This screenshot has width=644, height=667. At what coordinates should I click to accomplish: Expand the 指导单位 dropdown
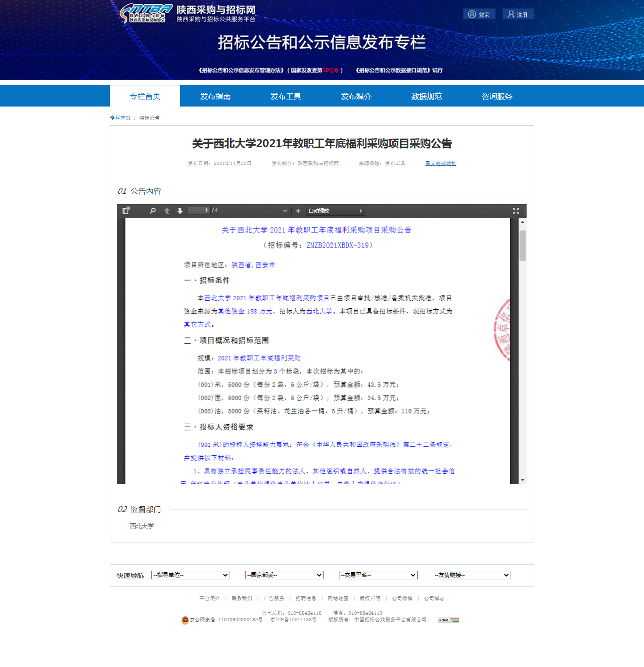[x=190, y=575]
